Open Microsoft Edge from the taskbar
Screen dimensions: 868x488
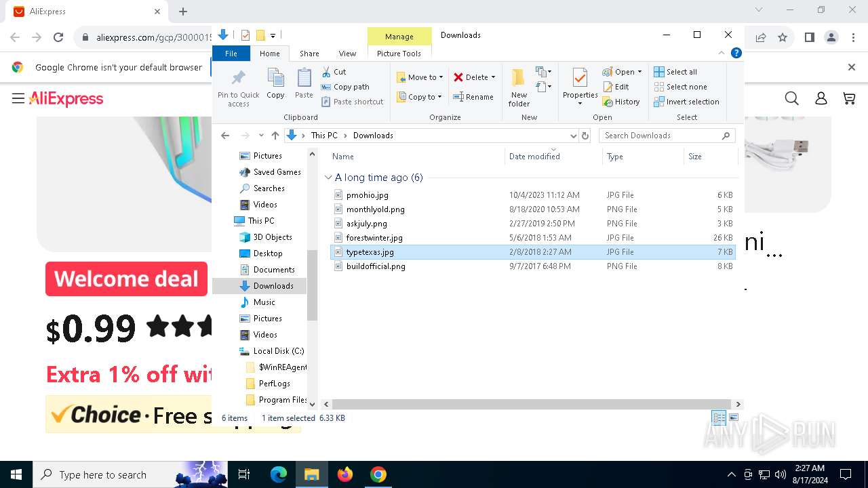(x=279, y=474)
